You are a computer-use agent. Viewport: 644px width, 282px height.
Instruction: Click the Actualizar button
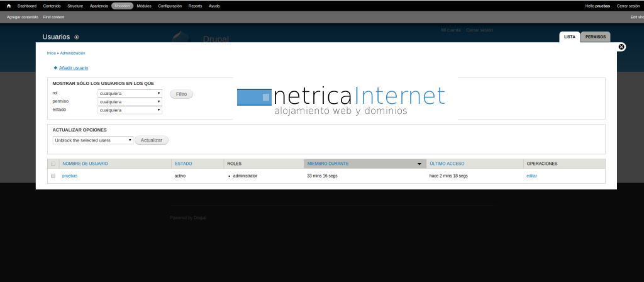(x=152, y=140)
